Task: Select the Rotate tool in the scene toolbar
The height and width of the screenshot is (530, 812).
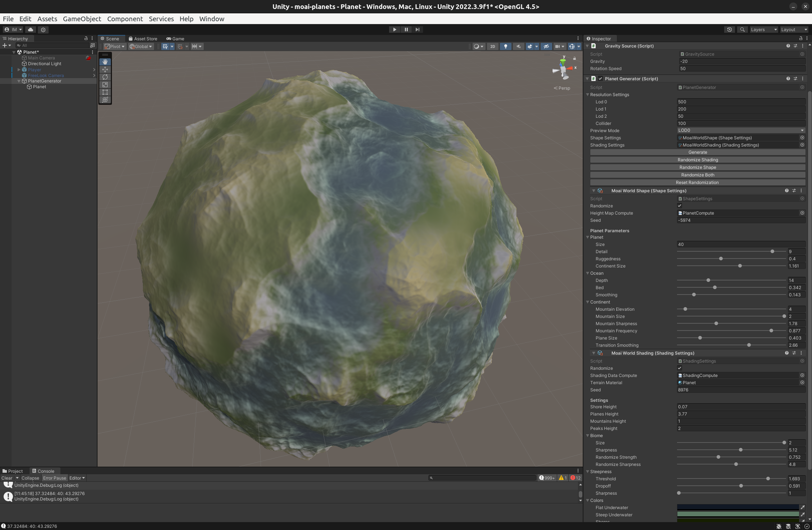Action: point(105,77)
